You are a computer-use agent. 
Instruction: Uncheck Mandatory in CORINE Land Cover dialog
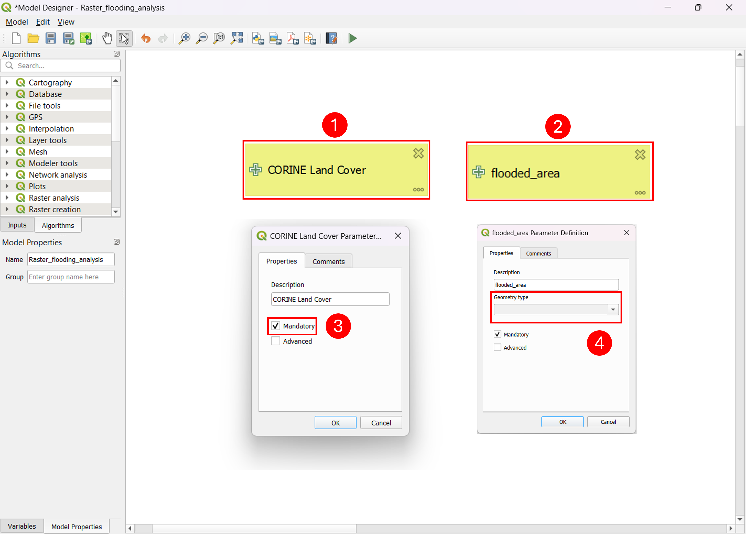[x=275, y=326]
